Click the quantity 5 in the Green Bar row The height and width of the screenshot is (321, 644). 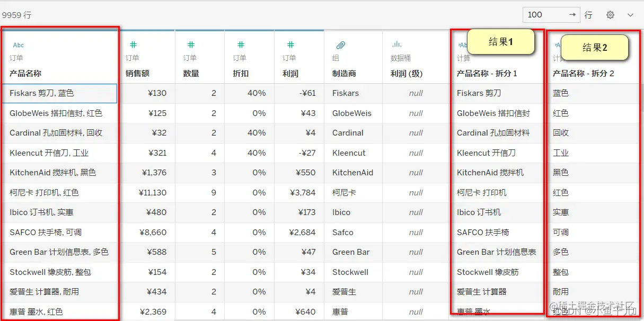214,252
